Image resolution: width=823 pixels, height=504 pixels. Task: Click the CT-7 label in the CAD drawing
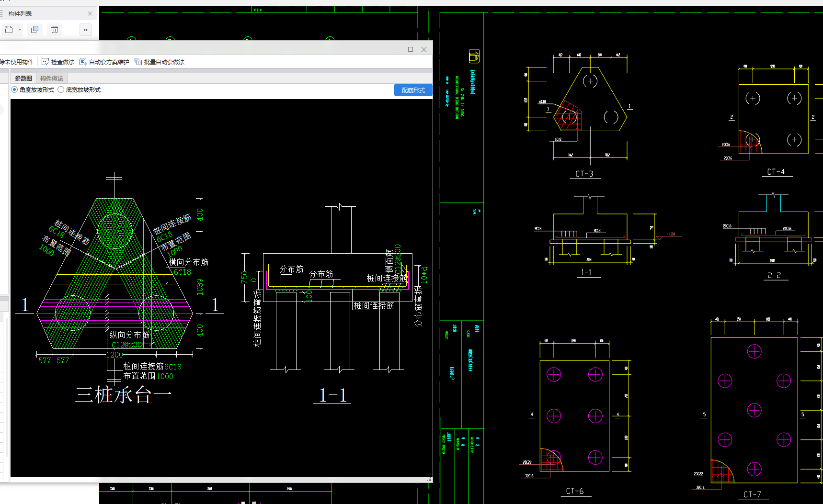click(x=752, y=494)
